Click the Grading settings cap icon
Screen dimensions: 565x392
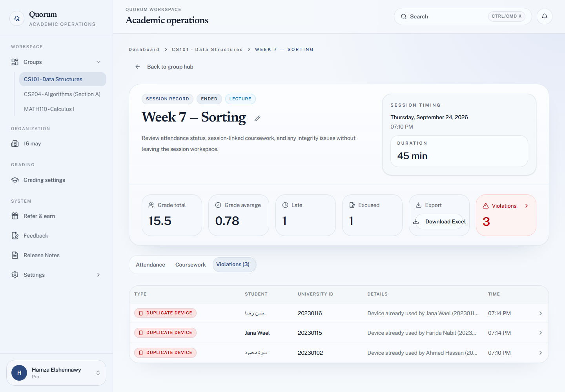click(x=15, y=180)
